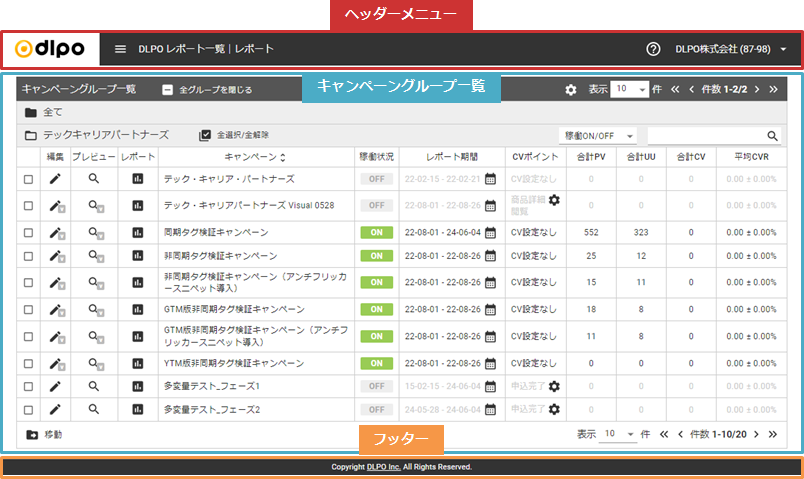Select checkbox for 同期タグ検証キャンペーン

(x=28, y=233)
